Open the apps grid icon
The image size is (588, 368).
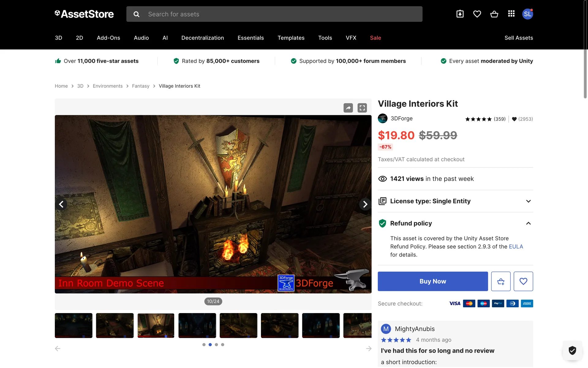pyautogui.click(x=511, y=14)
